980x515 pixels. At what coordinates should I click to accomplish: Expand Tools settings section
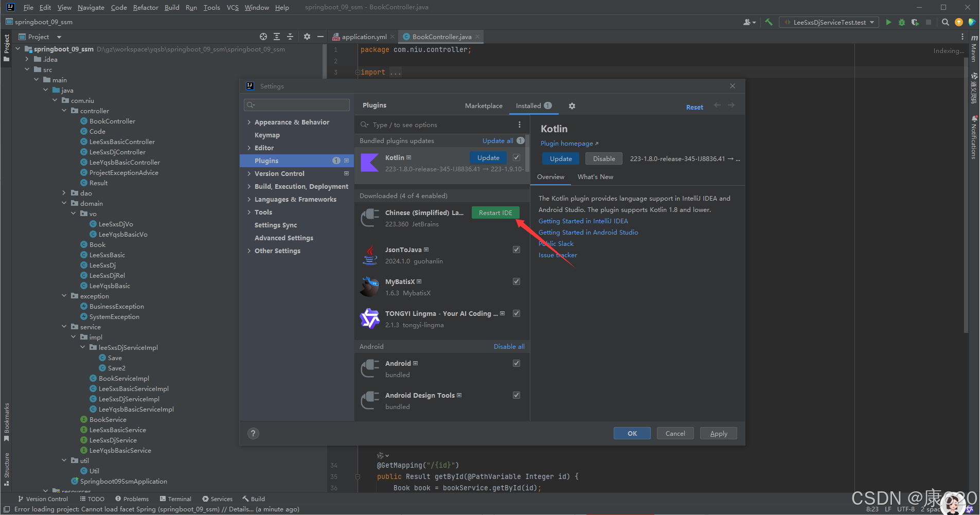point(249,212)
